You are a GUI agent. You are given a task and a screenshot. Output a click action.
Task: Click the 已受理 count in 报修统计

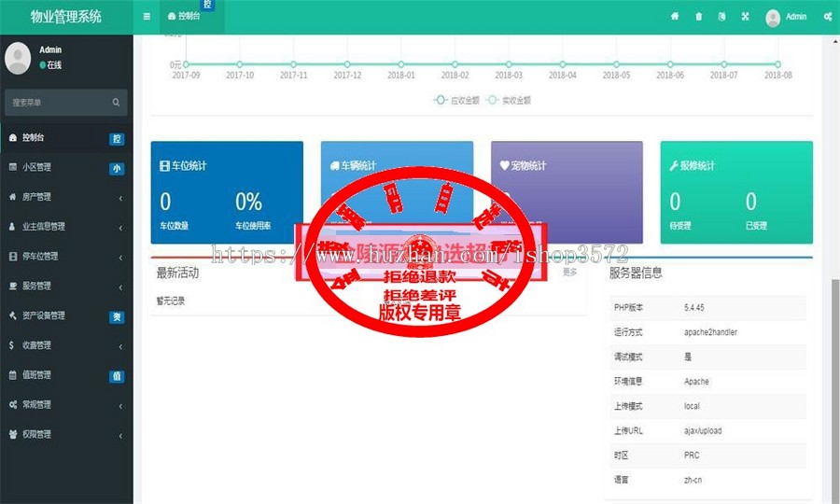pyautogui.click(x=751, y=202)
